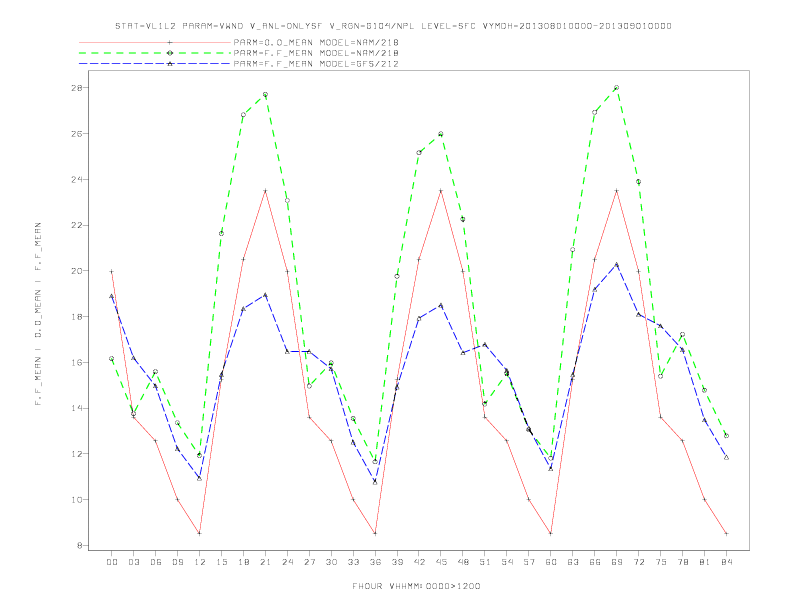This screenshot has height=612, width=792.
Task: Select legend entry PARM=F.F_MEAN MODEL=GFS/212
Action: [x=316, y=64]
